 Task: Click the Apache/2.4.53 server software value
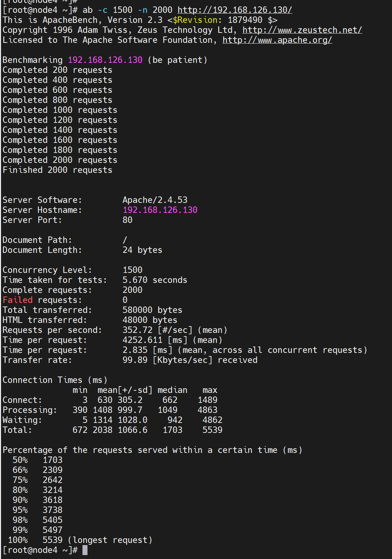pyautogui.click(x=155, y=200)
